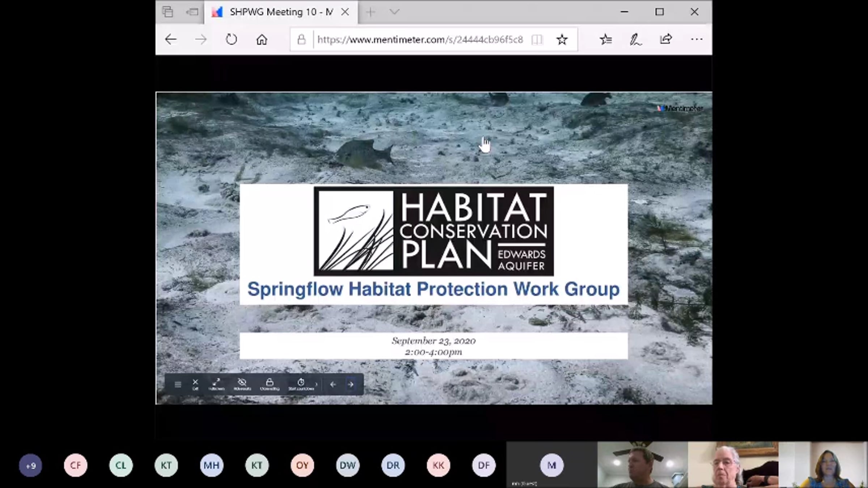Click the Habitat Conservation Plan logo
The height and width of the screenshot is (488, 868).
click(434, 232)
